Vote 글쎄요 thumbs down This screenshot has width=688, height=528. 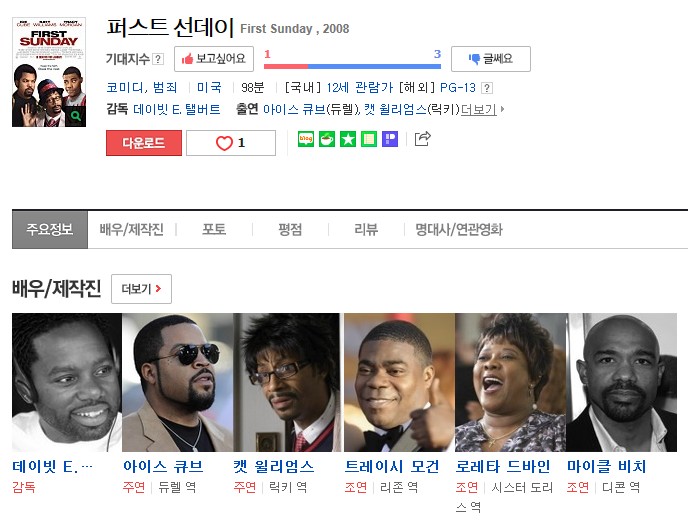tap(491, 59)
